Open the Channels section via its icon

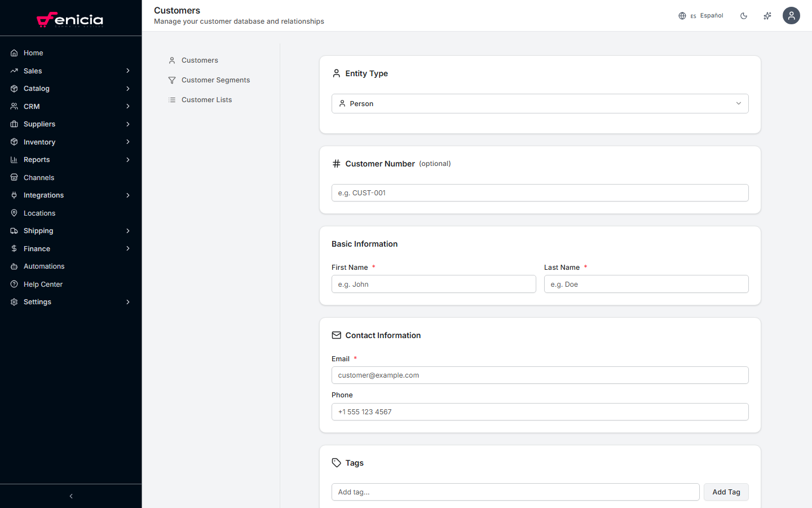[x=14, y=177]
